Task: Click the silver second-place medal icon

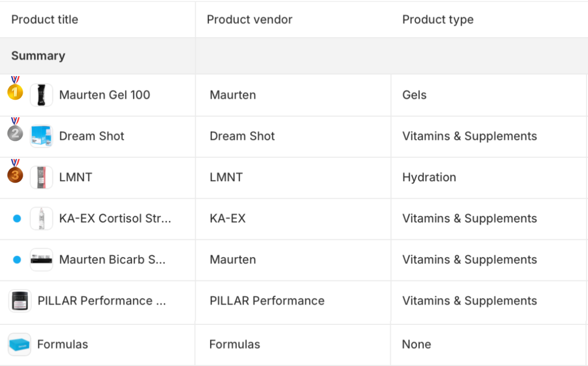Action: pyautogui.click(x=15, y=132)
